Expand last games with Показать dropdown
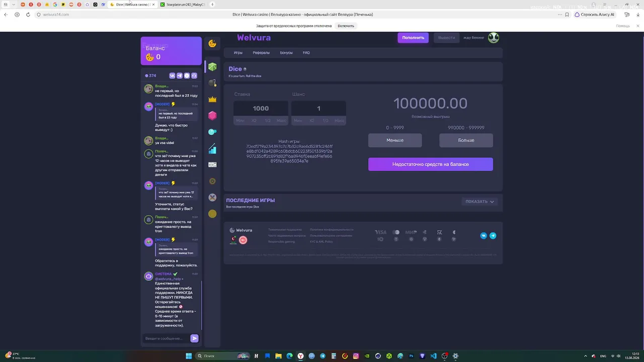 point(479,202)
